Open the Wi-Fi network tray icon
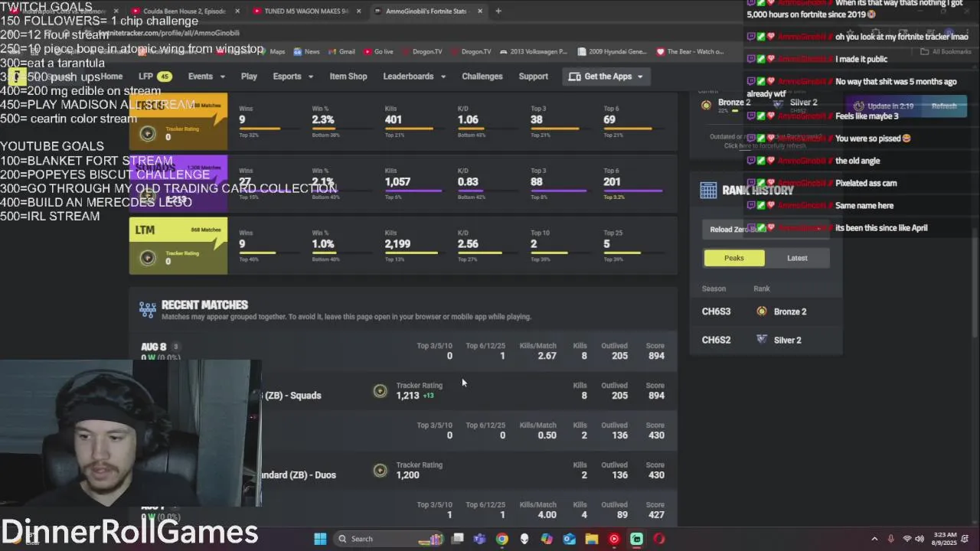 click(907, 539)
